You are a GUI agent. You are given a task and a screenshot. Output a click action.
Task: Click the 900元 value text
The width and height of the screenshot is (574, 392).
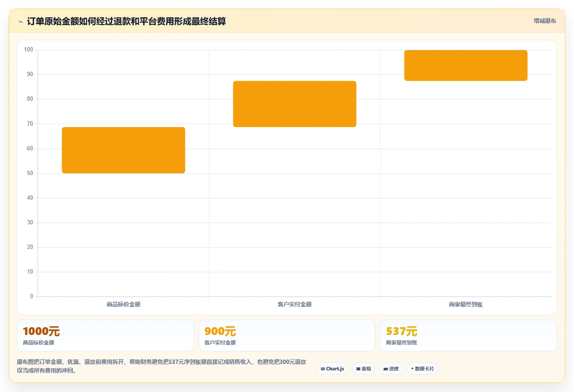220,331
